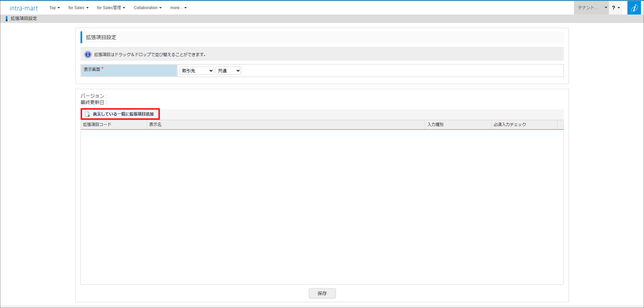Click the 最終更新日 label
This screenshot has height=308, width=644.
tap(94, 102)
